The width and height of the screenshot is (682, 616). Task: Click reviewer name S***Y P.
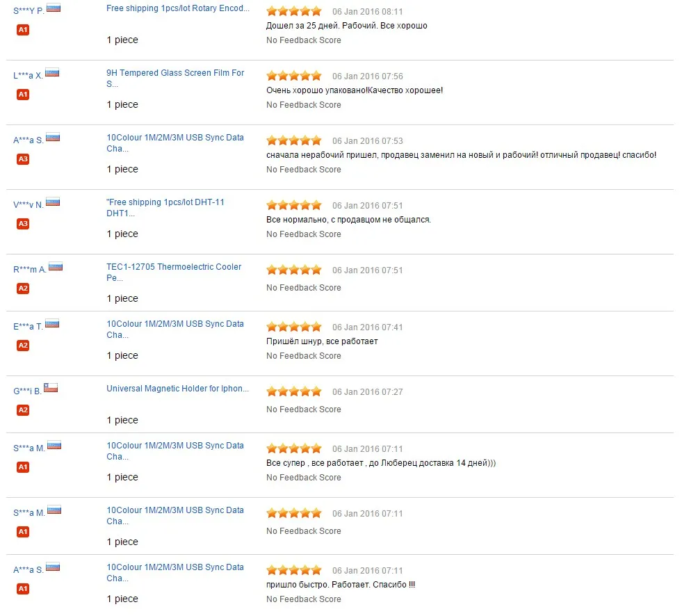(x=29, y=10)
